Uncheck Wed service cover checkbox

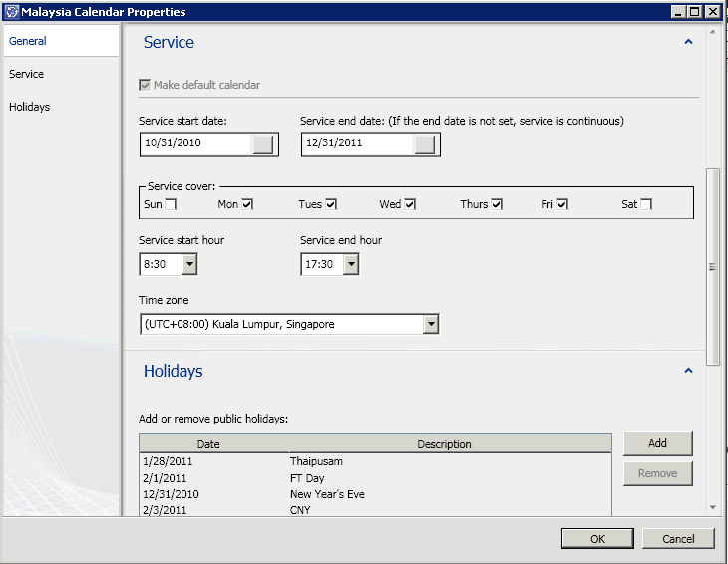tap(410, 204)
